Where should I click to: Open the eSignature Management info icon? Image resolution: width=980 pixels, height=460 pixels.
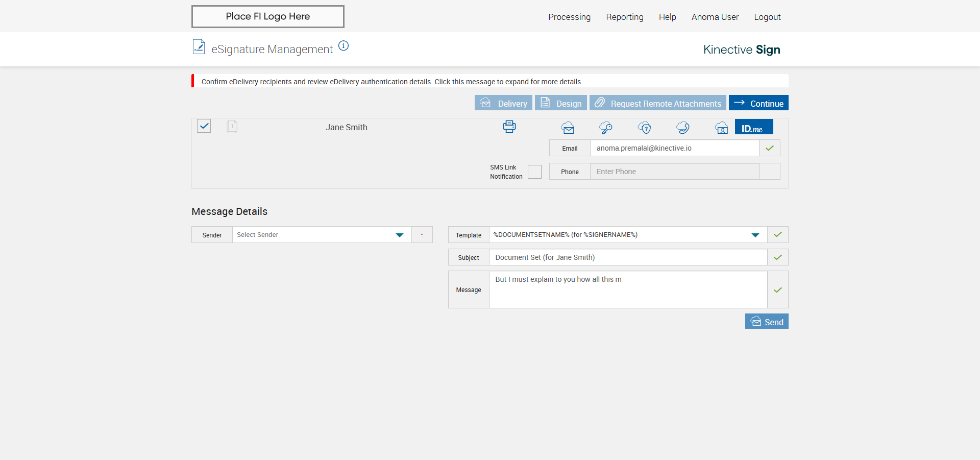pos(344,46)
